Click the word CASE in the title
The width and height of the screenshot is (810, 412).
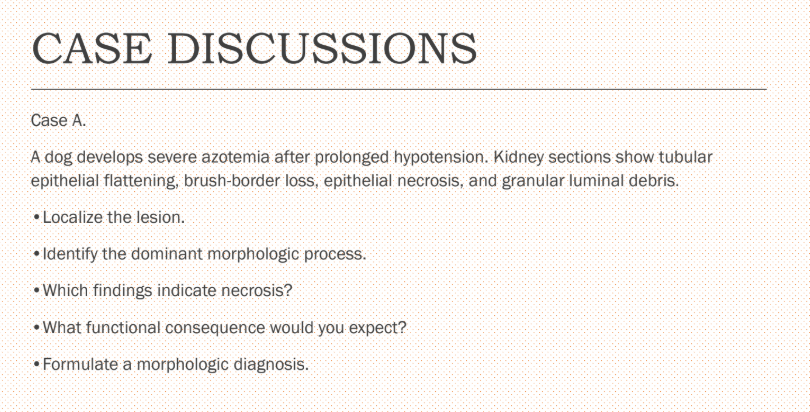tap(92, 48)
